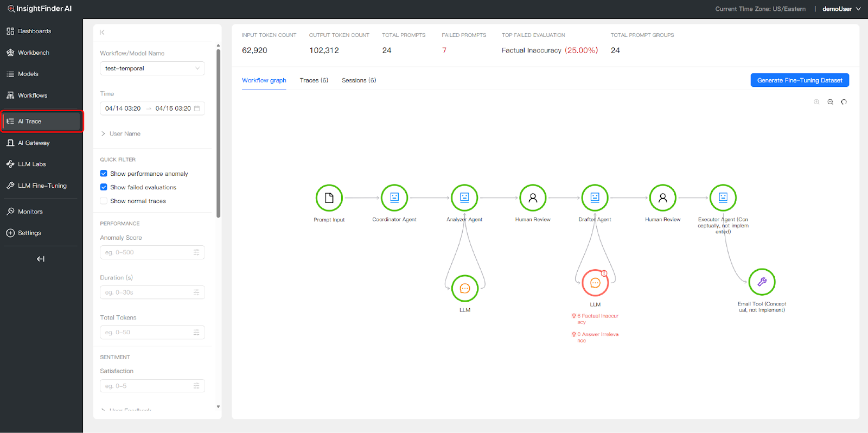This screenshot has width=868, height=433.
Task: Select the Email Tool wrench node
Action: 762,282
